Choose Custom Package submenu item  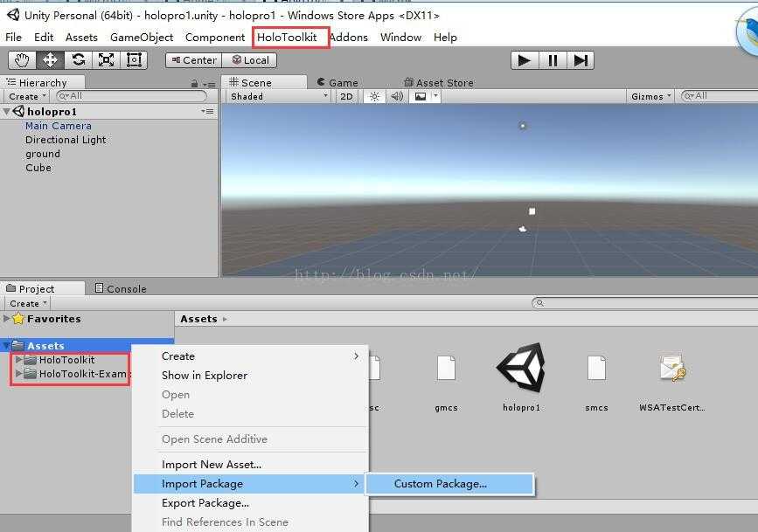tap(449, 484)
